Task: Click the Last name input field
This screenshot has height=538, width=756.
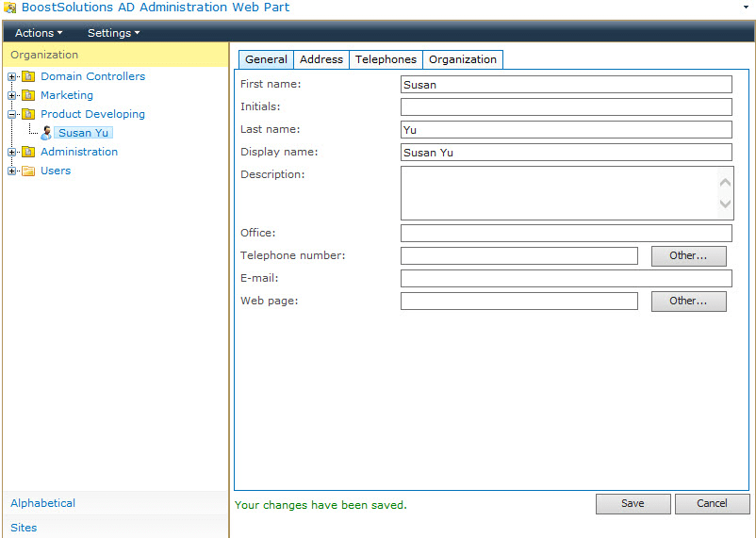Action: 566,130
